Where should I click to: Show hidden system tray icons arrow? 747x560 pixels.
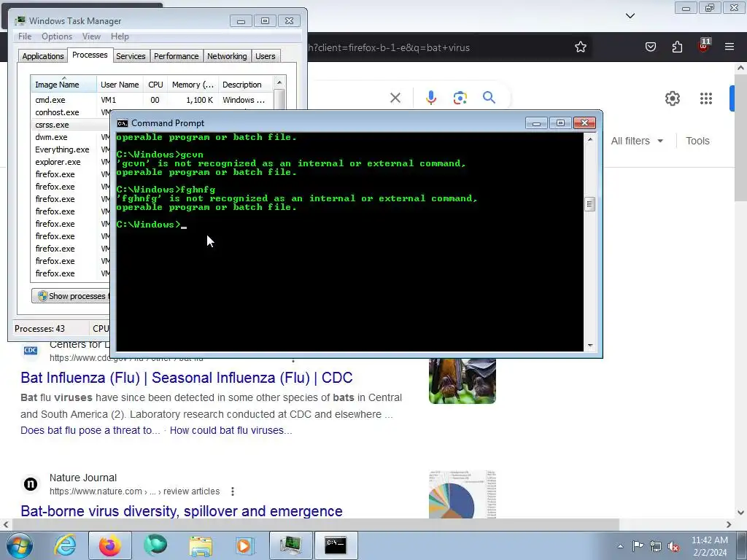click(620, 546)
